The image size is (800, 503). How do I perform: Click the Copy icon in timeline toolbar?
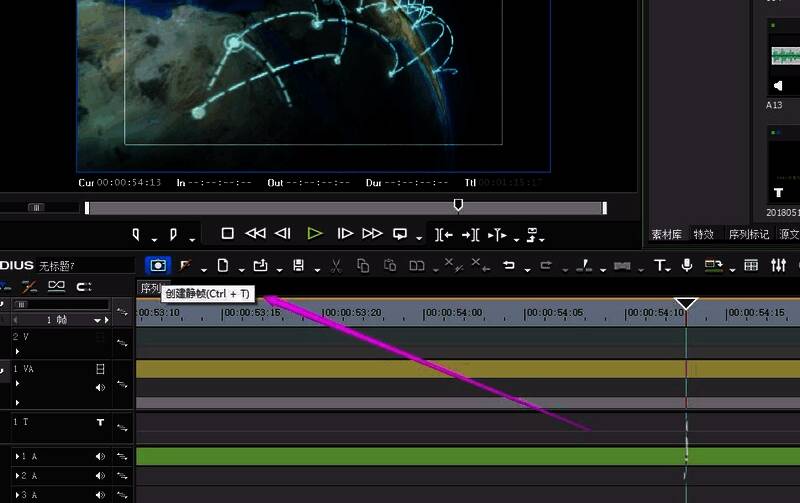[363, 266]
